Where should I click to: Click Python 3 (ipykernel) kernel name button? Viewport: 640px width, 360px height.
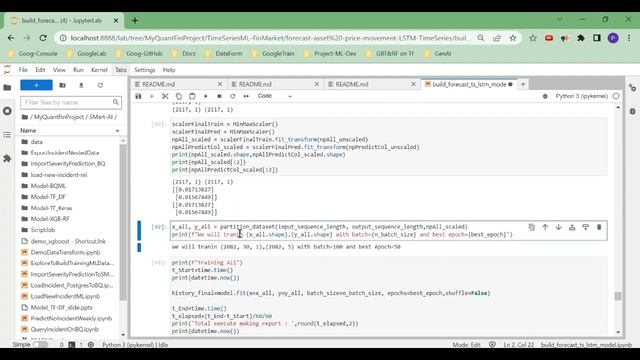click(x=582, y=96)
